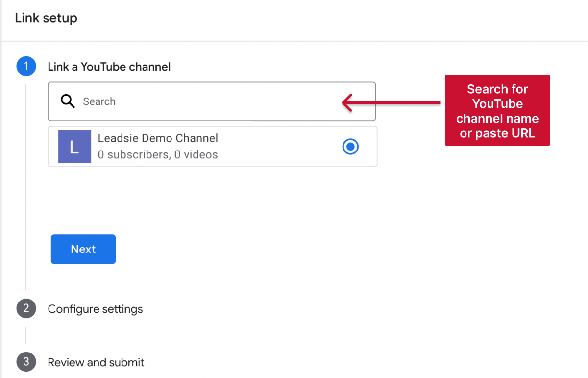588x378 pixels.
Task: Open the Configure settings step
Action: (x=95, y=309)
